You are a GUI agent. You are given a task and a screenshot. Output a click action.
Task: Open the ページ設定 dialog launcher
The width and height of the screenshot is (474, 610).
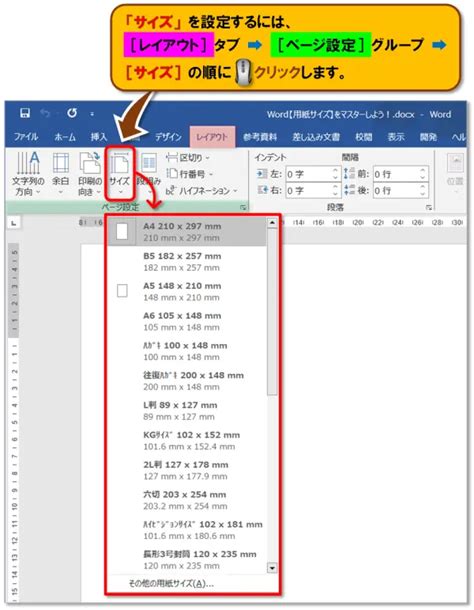[243, 207]
